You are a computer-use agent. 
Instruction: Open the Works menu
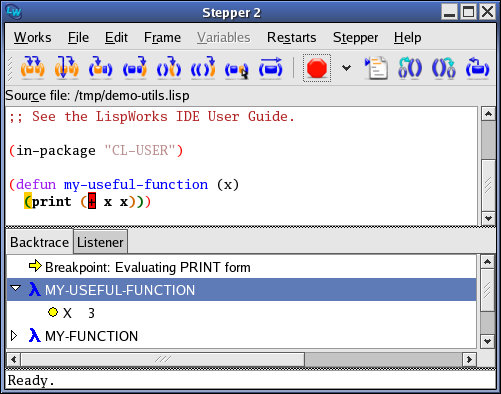coord(32,37)
